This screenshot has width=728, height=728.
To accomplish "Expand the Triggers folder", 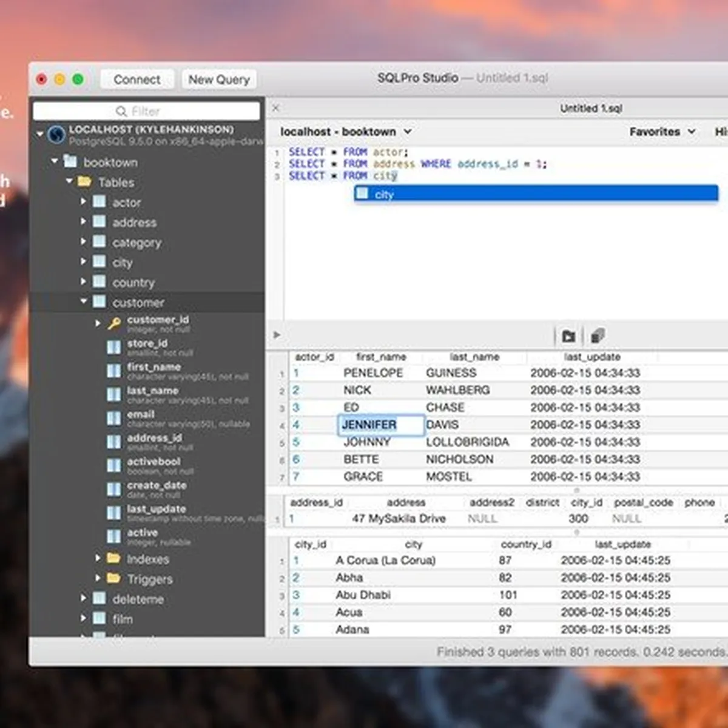I will (x=98, y=578).
